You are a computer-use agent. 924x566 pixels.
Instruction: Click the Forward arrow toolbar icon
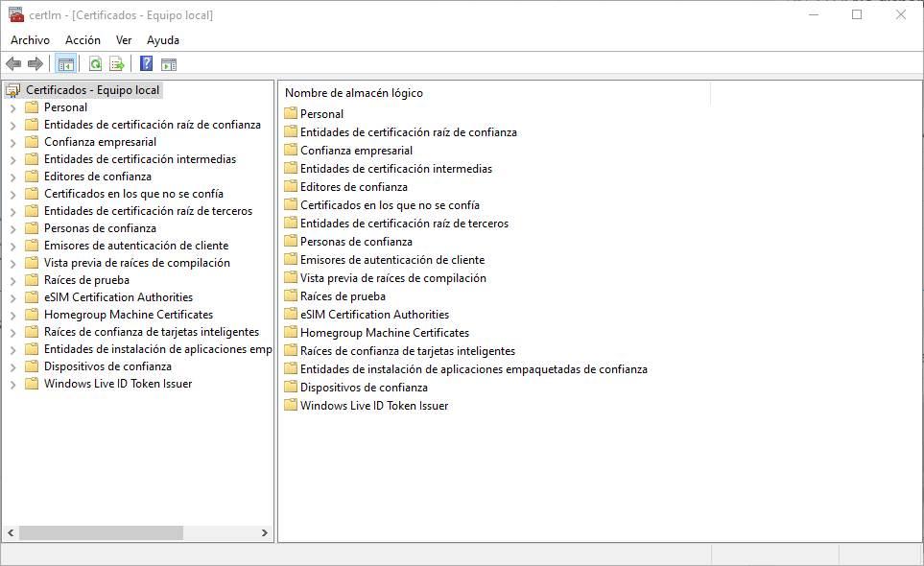coord(36,64)
